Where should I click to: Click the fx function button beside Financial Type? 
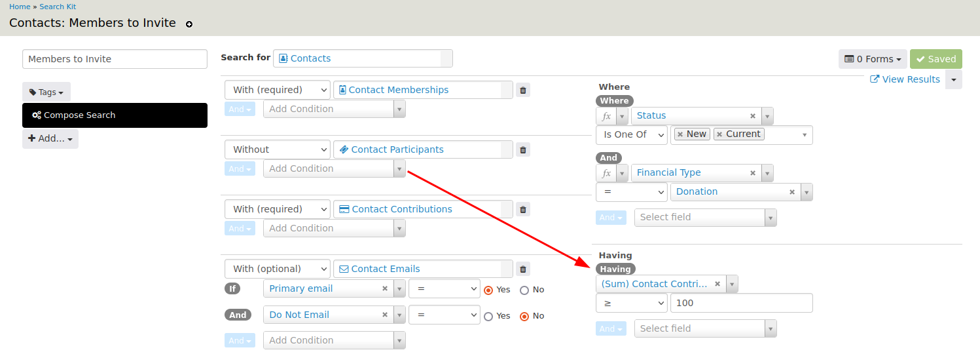(606, 174)
